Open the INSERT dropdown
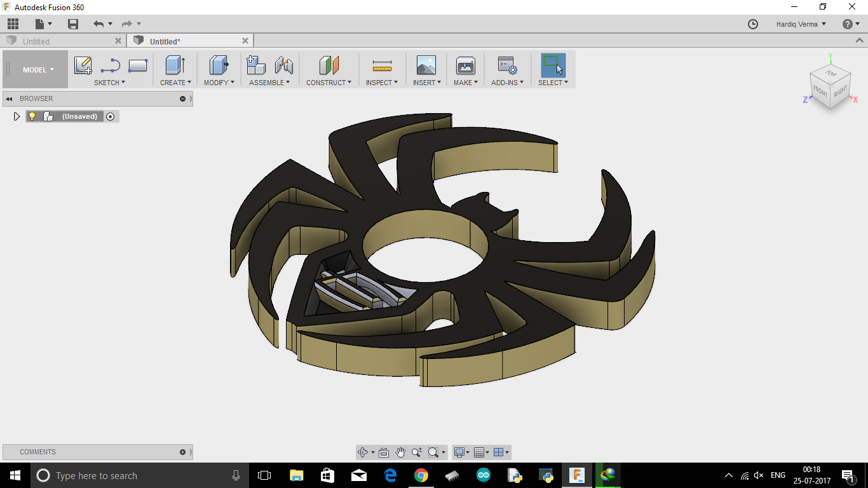The height and width of the screenshot is (488, 868). 427,83
